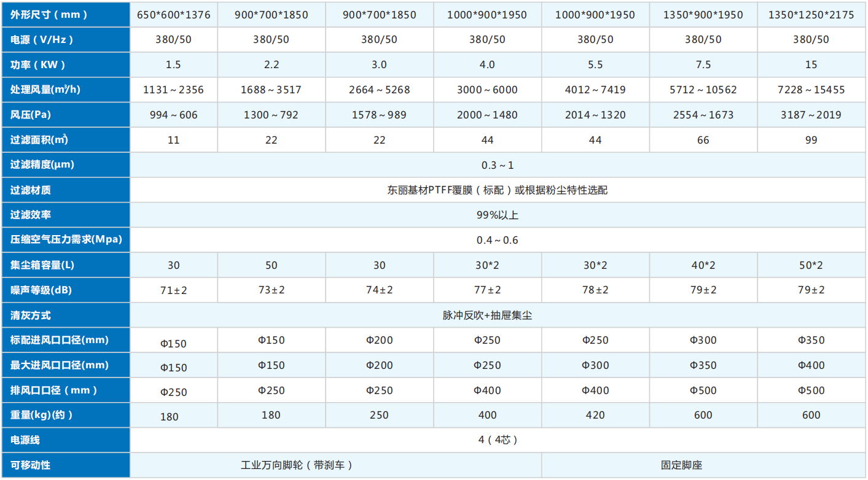Screen dimensions: 868x480
Task: Select the 过滤精度(μm) row header
Action: click(x=65, y=165)
